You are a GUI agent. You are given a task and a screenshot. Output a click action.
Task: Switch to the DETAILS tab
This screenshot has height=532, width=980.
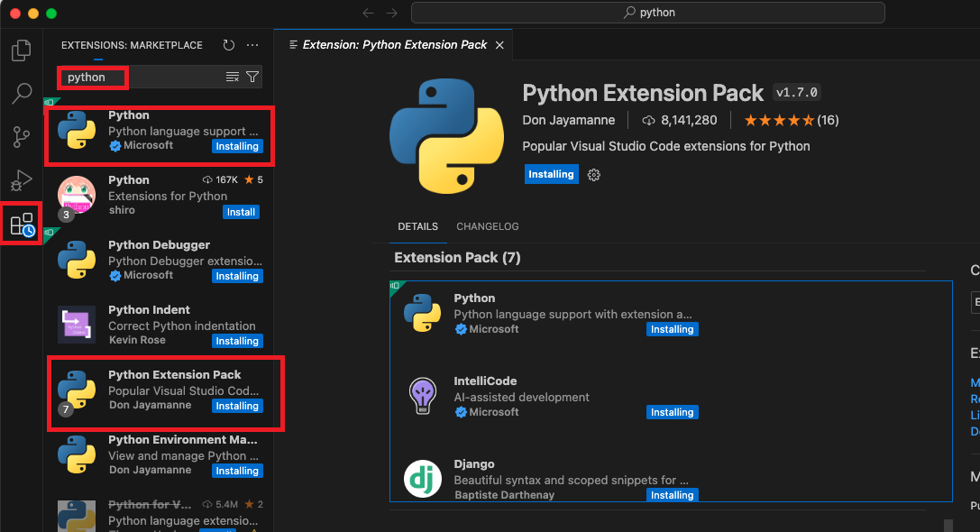(x=417, y=226)
